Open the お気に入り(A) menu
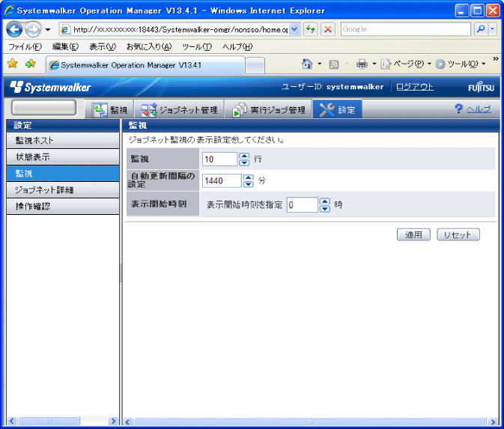This screenshot has width=504, height=429. 149,47
